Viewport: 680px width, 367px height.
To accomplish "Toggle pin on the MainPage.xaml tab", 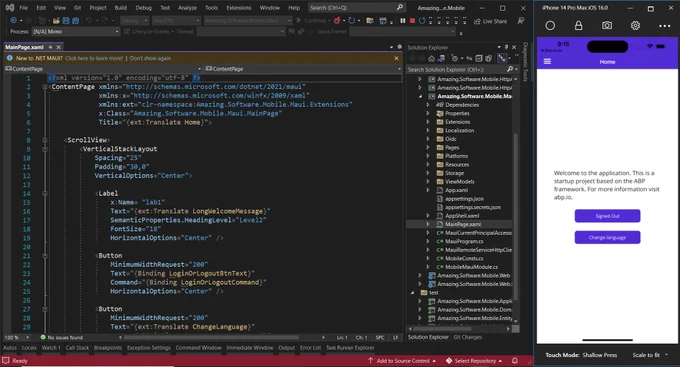I will pyautogui.click(x=50, y=47).
